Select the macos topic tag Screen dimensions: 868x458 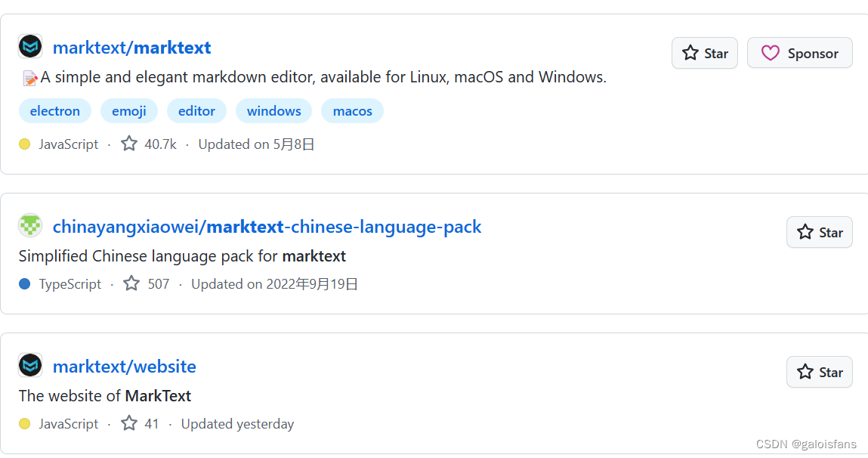352,110
